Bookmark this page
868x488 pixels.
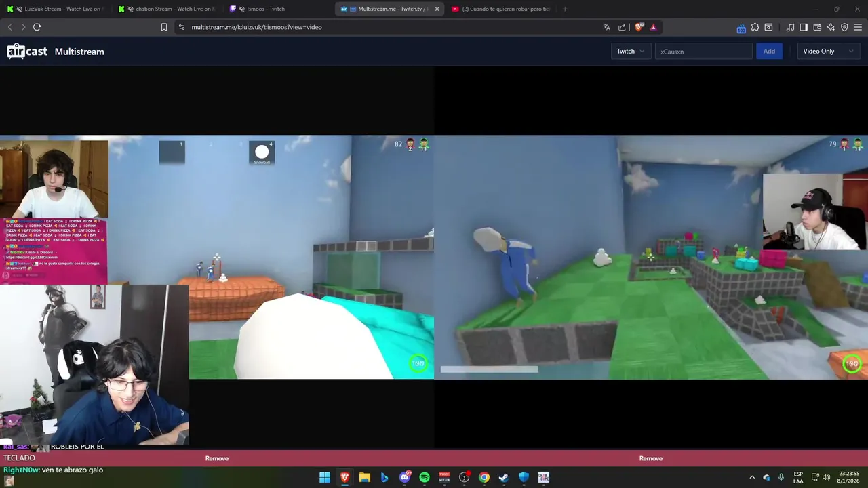pyautogui.click(x=164, y=27)
